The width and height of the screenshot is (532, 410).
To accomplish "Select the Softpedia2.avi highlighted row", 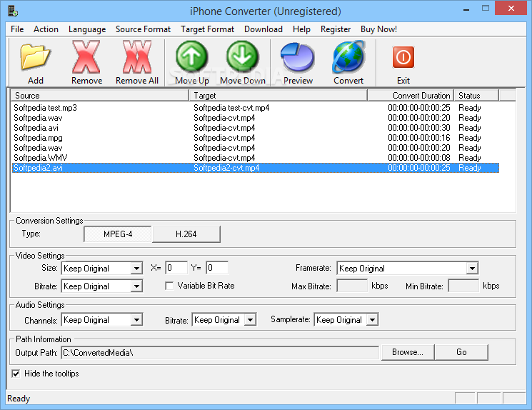I will tap(255, 168).
